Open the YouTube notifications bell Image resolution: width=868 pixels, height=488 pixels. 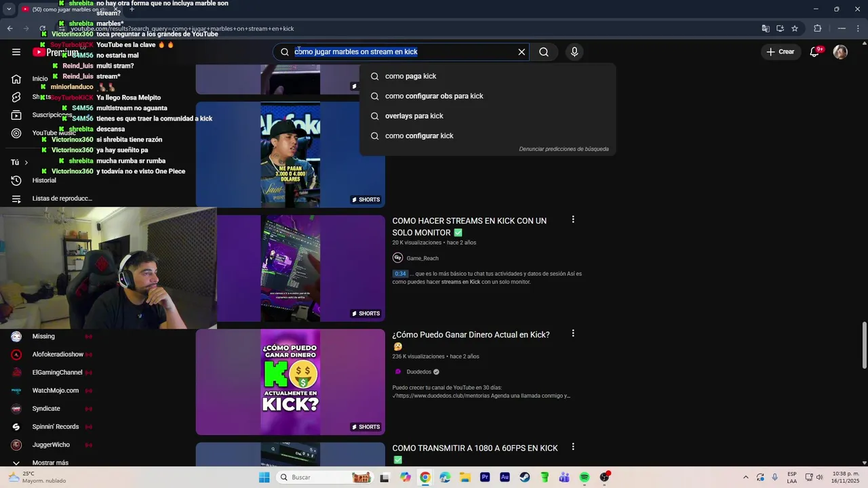815,52
